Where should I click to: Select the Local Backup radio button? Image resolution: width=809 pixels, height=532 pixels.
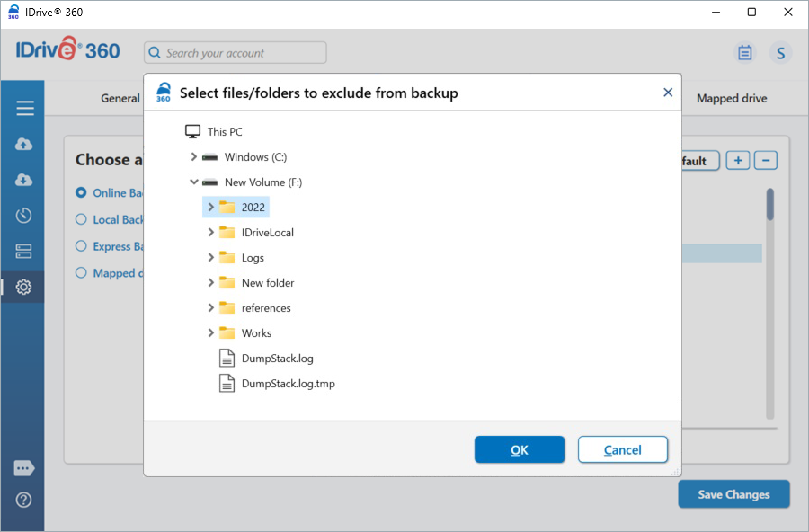point(81,219)
